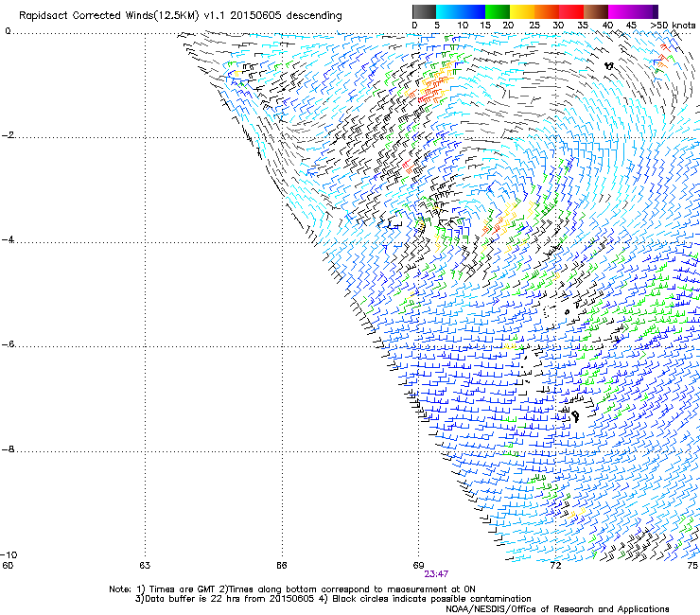Image resolution: width=700 pixels, height=615 pixels.
Task: Click the gray 0–5 knots color swatch
Action: [x=424, y=11]
